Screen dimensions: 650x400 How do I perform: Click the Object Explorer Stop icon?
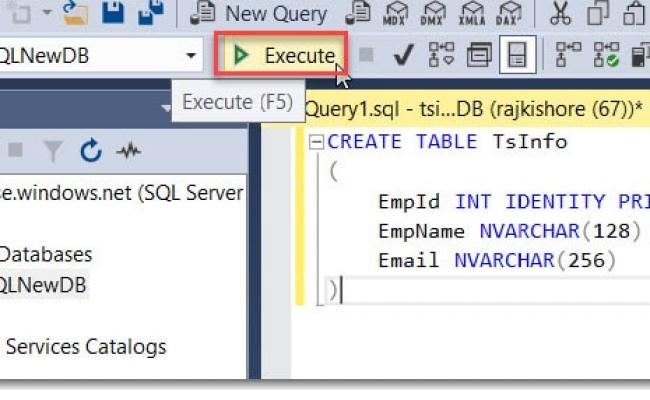click(15, 150)
